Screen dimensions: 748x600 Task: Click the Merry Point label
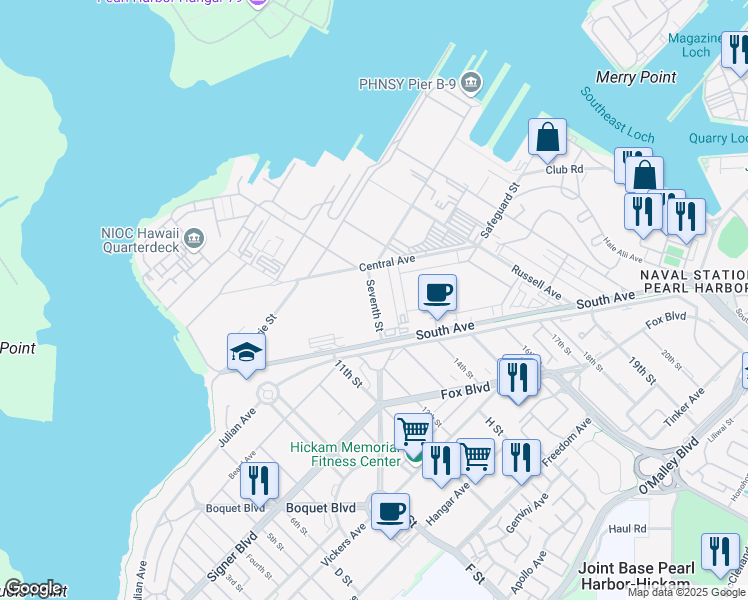636,77
